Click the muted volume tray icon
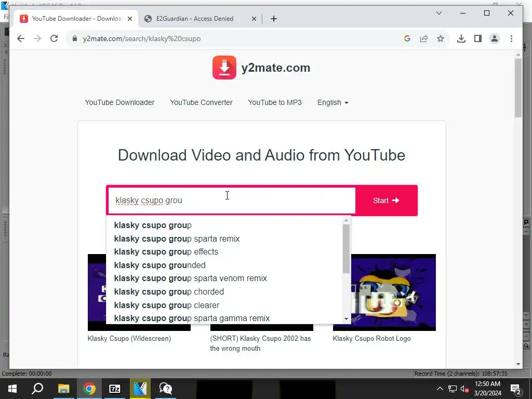532x399 pixels. coord(465,389)
